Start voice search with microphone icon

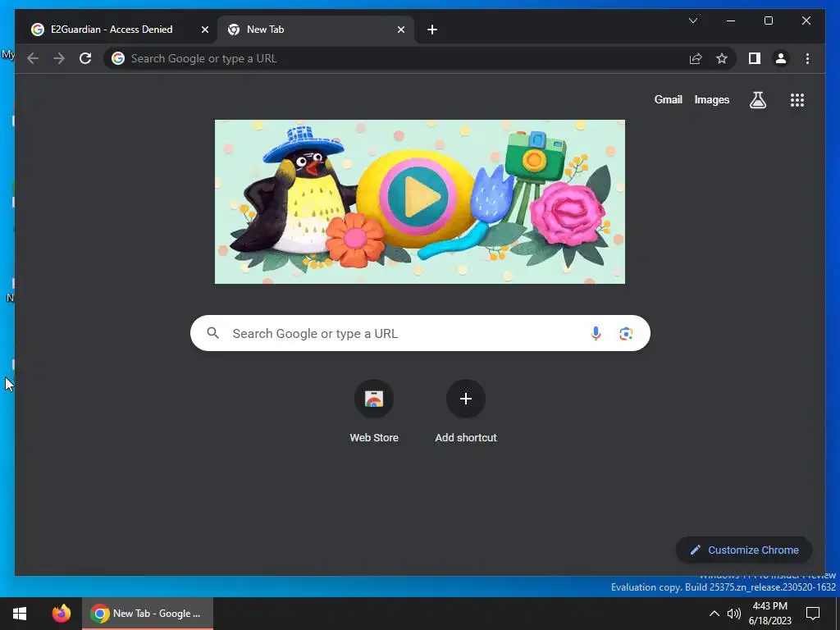(x=596, y=333)
